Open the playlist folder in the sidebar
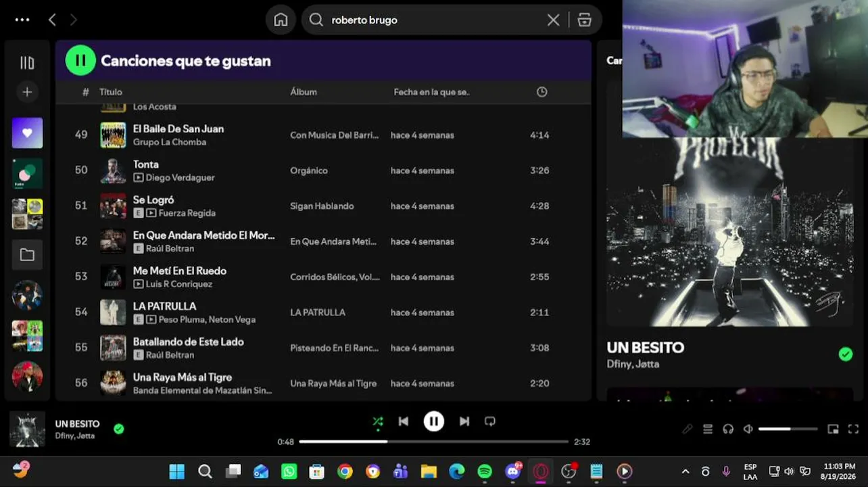Screen dimensions: 868x487 pos(27,255)
